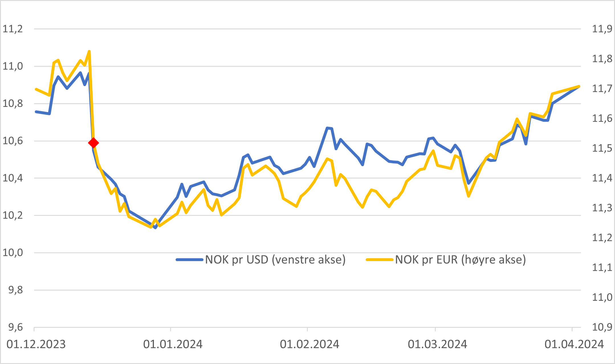Click the 01.01.2024 date label
Image resolution: width=615 pixels, height=364 pixels.
tap(173, 344)
